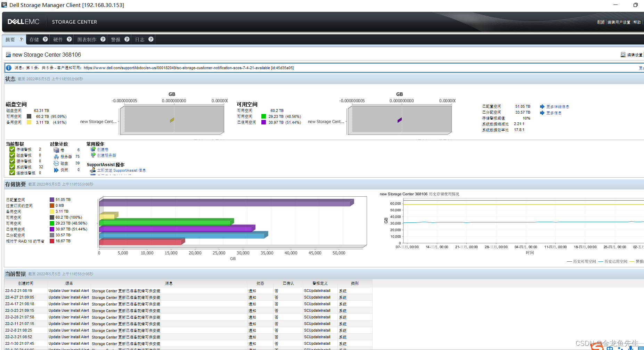
Task: Click green check icon for 磁盘警报
Action: [x=12, y=155]
